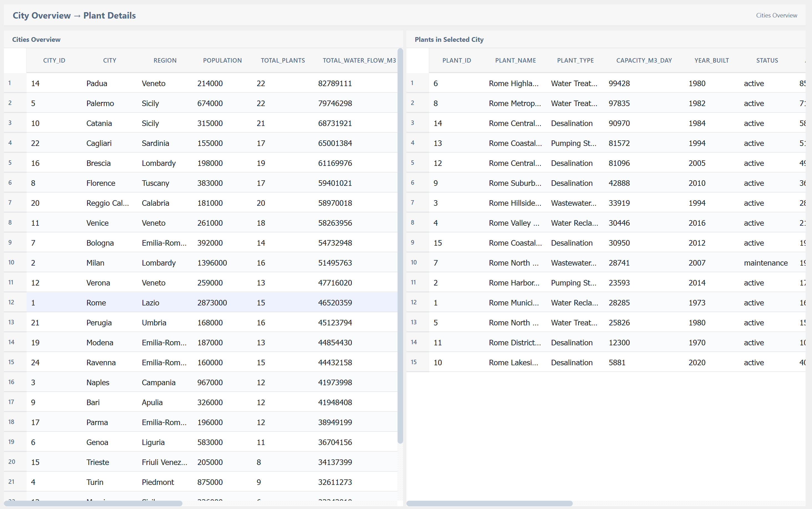Click the YEAR_BUILT column header
The height and width of the screenshot is (509, 812).
(711, 61)
